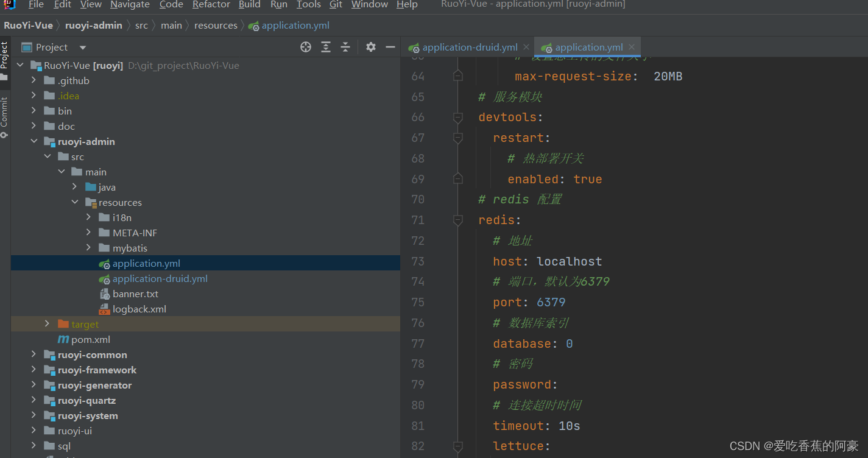Open the Commit tool window side tab
Screen dimensions: 868x458
coord(4,117)
